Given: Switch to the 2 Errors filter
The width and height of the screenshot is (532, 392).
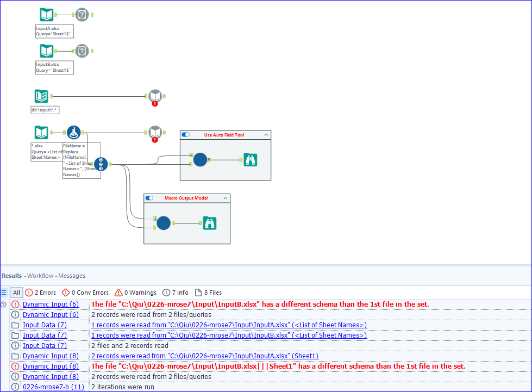Looking at the screenshot, I should click(41, 293).
